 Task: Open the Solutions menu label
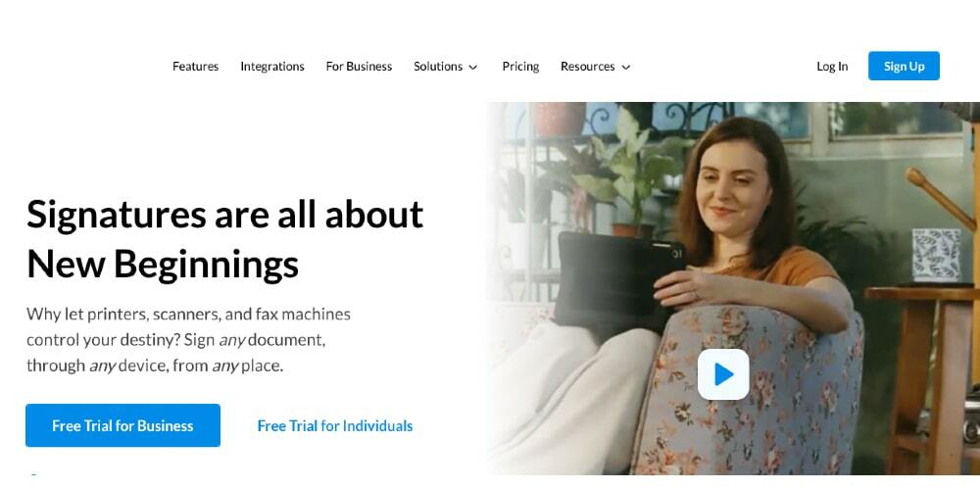[438, 67]
